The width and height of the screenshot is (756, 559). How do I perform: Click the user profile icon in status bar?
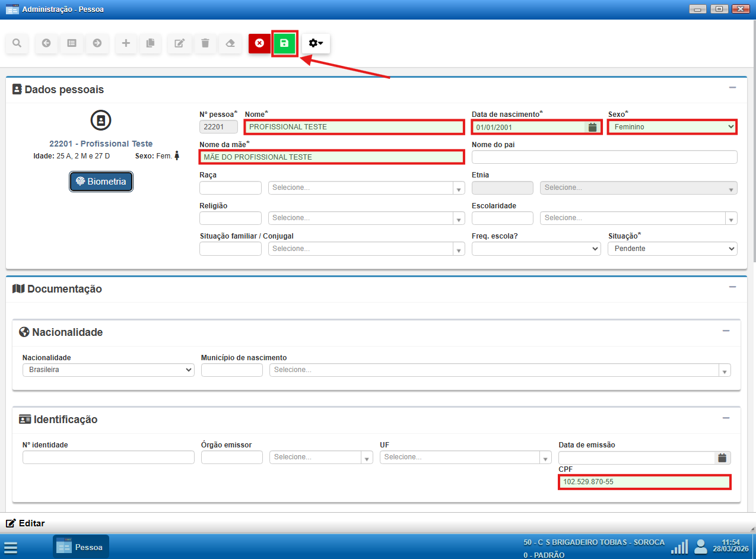point(701,546)
